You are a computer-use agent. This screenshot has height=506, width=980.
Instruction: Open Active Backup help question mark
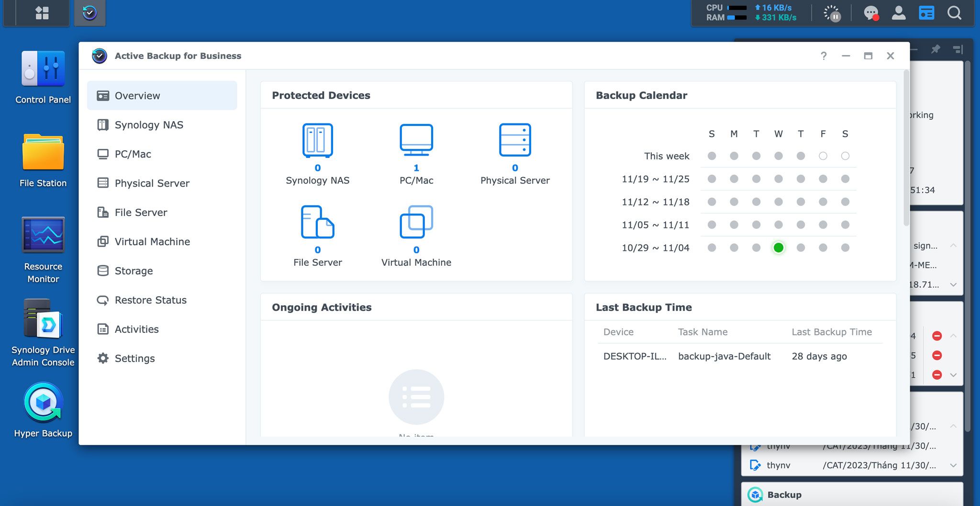coord(824,56)
